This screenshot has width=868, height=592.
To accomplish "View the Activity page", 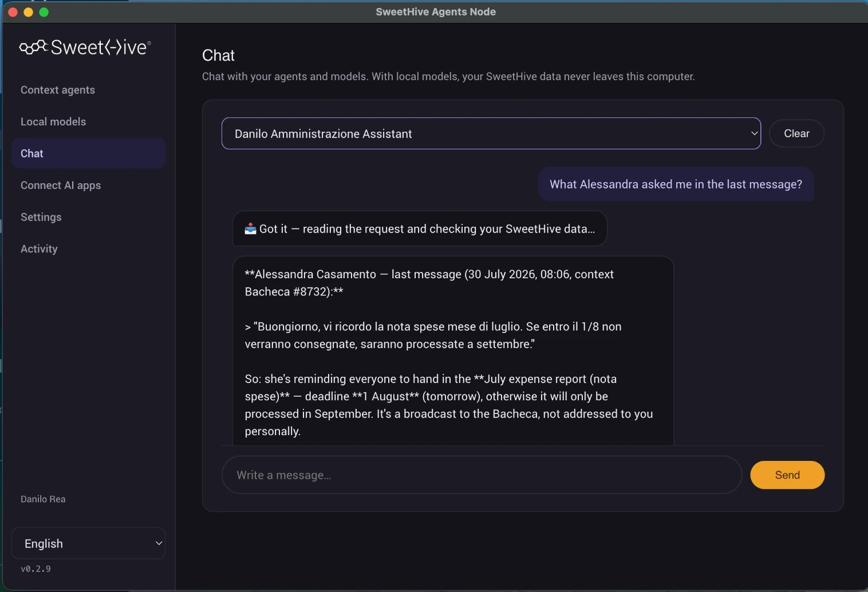I will 39,248.
